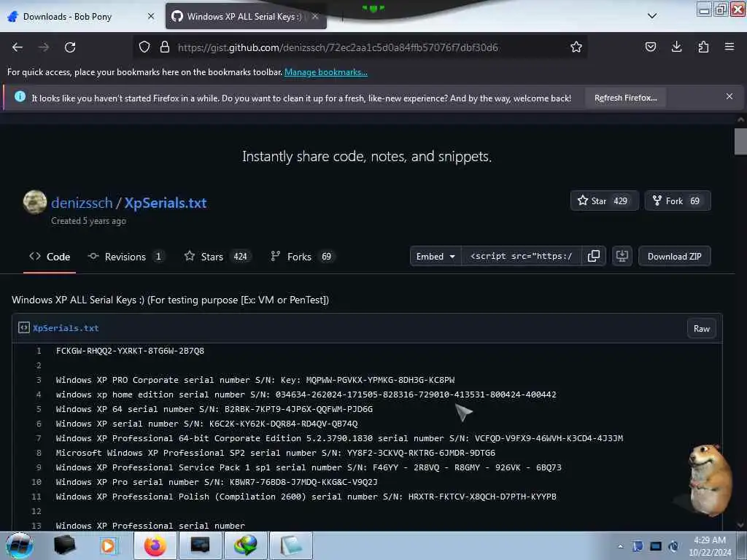Open the notepad taskbar icon
The width and height of the screenshot is (747, 560).
(x=291, y=545)
